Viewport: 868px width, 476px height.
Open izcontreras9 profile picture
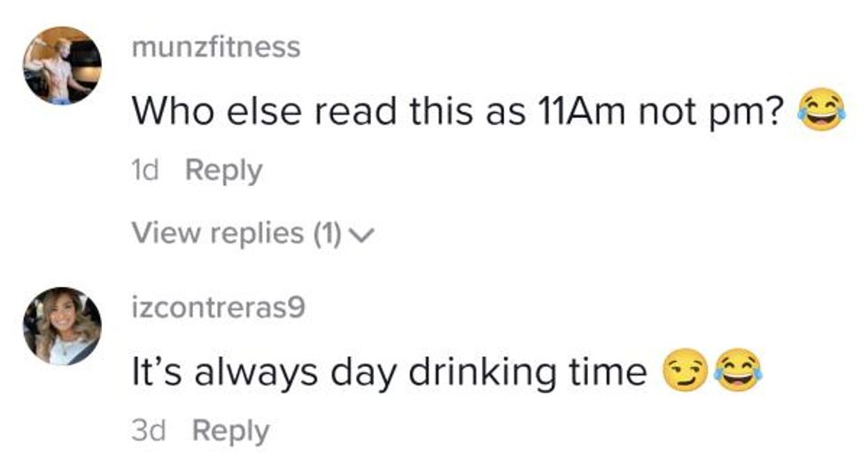coord(62,326)
